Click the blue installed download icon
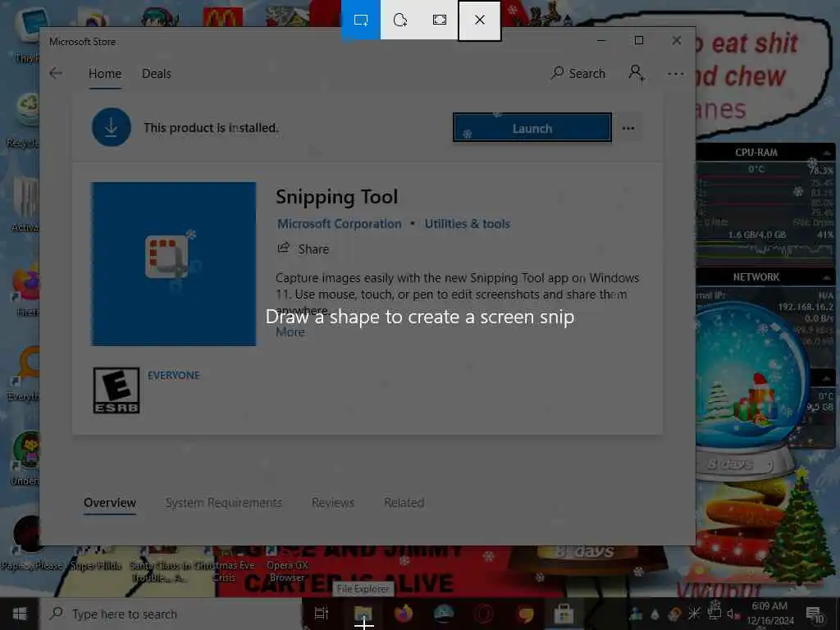The height and width of the screenshot is (630, 840). pyautogui.click(x=111, y=127)
